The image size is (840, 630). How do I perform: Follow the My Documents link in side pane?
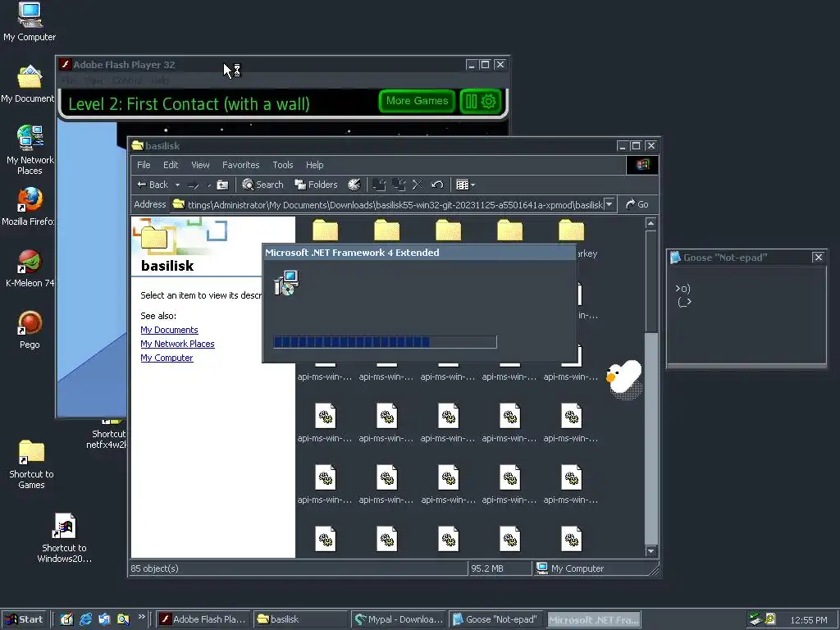tap(169, 330)
